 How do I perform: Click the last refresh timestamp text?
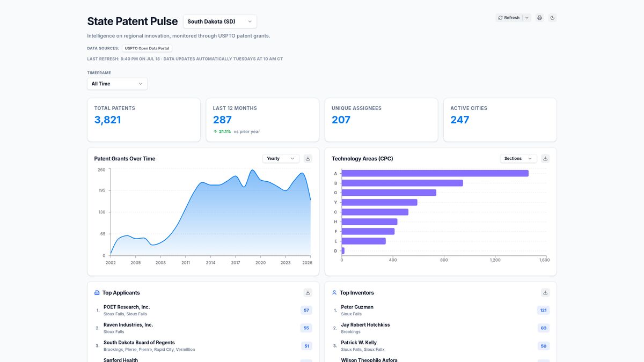185,59
